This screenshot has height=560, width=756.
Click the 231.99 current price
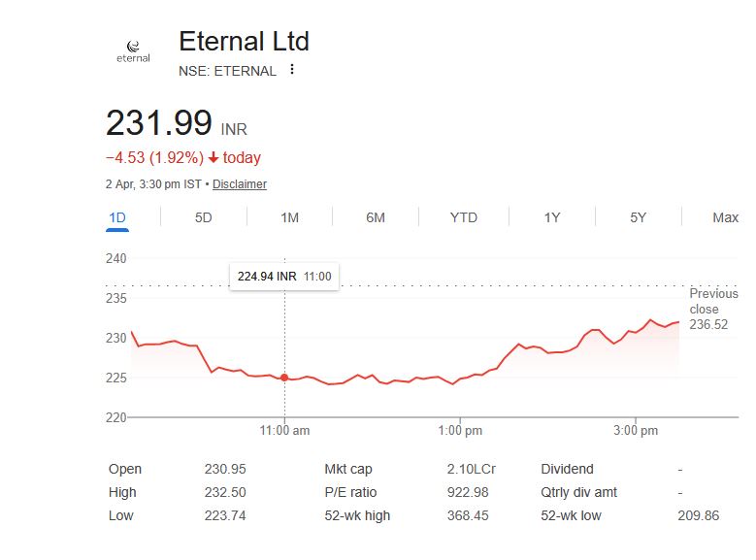(159, 123)
